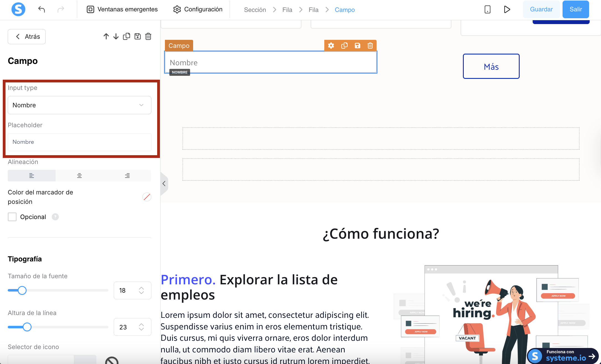
Task: Enable the Opcional checkbox
Action: 12,217
